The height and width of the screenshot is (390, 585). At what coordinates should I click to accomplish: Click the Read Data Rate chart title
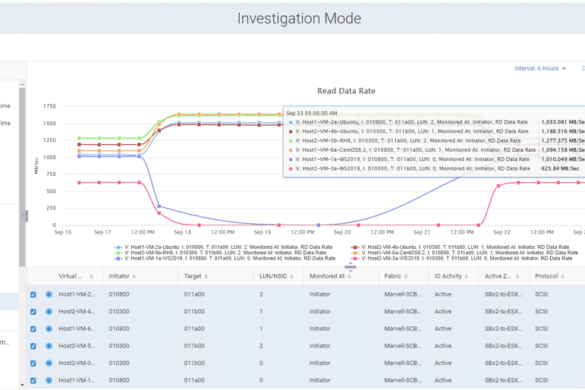coord(346,91)
